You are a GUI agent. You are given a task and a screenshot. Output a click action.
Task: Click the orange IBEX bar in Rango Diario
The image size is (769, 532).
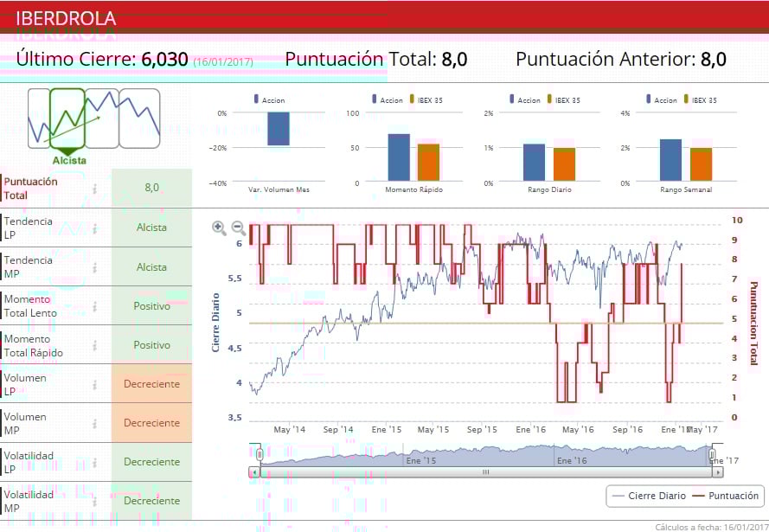565,164
